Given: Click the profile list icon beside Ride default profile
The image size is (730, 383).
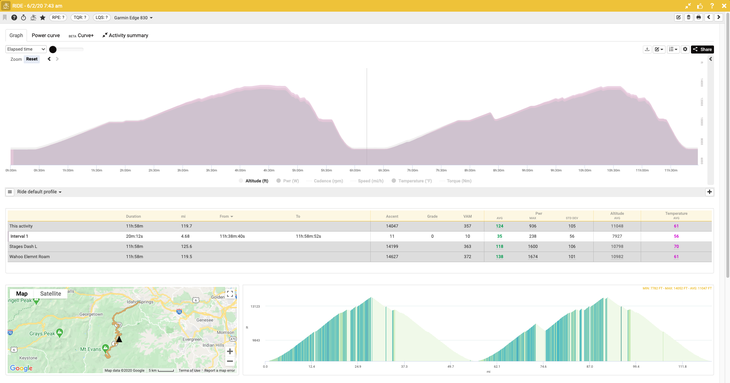Looking at the screenshot, I should click(10, 192).
